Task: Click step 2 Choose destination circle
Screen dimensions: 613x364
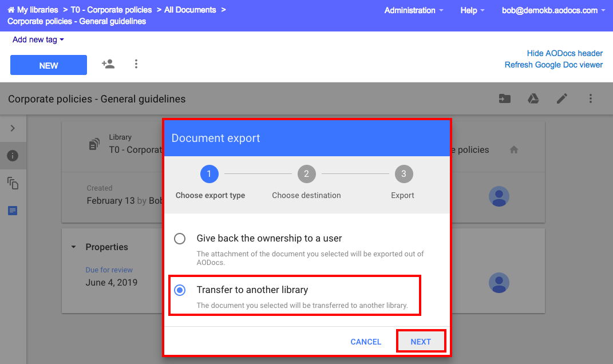Action: click(307, 174)
